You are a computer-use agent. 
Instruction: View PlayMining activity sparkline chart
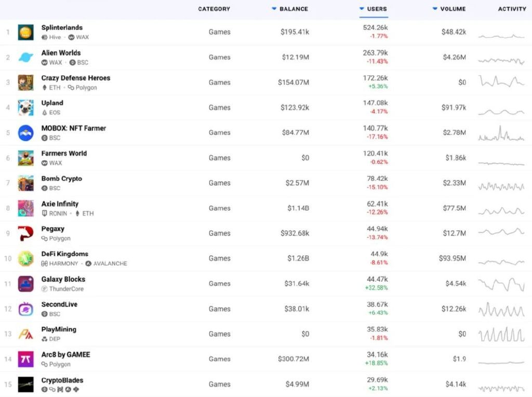[501, 334]
